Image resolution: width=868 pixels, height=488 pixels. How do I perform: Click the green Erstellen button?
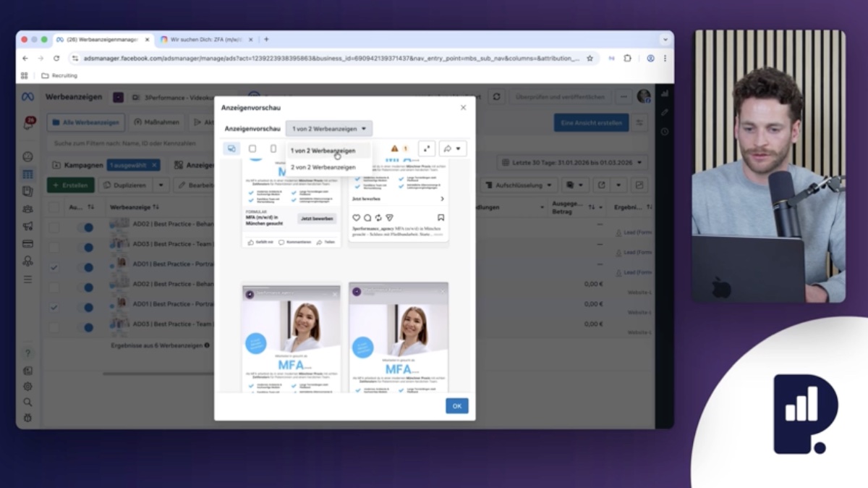(x=70, y=185)
